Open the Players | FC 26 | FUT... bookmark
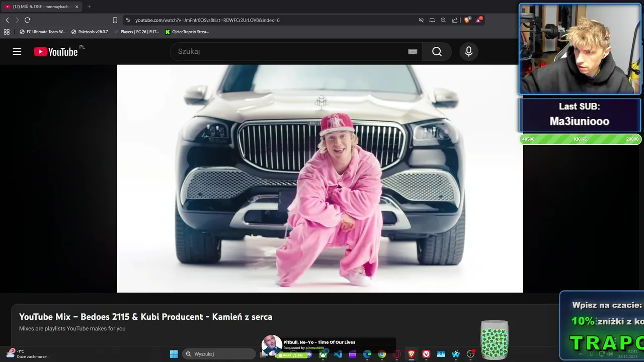 pos(136,32)
